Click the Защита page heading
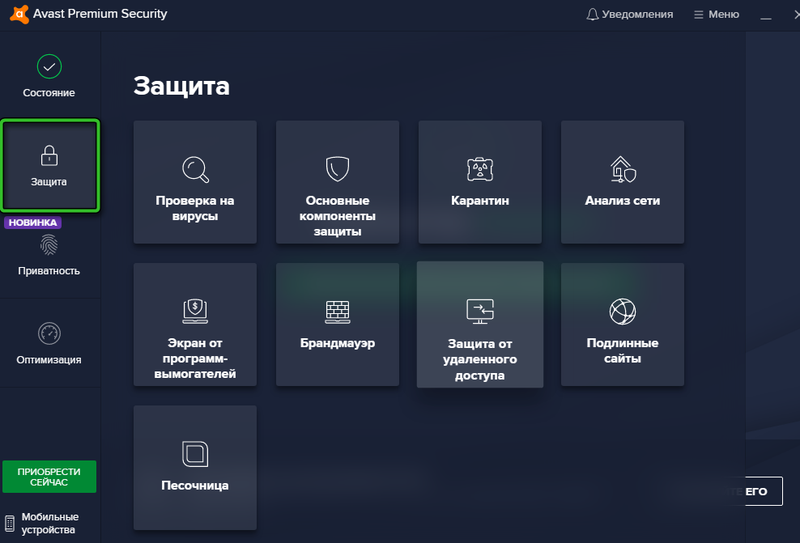800x543 pixels. pos(181,86)
